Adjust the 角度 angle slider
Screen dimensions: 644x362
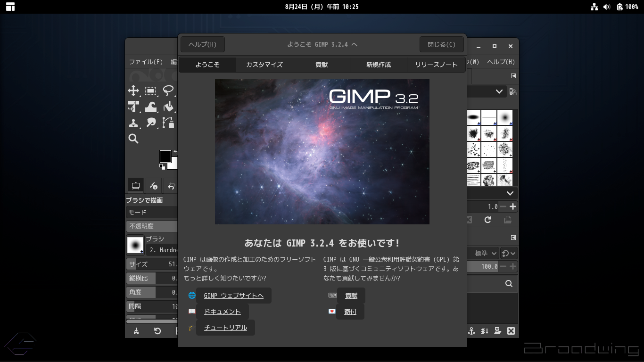[x=152, y=292]
